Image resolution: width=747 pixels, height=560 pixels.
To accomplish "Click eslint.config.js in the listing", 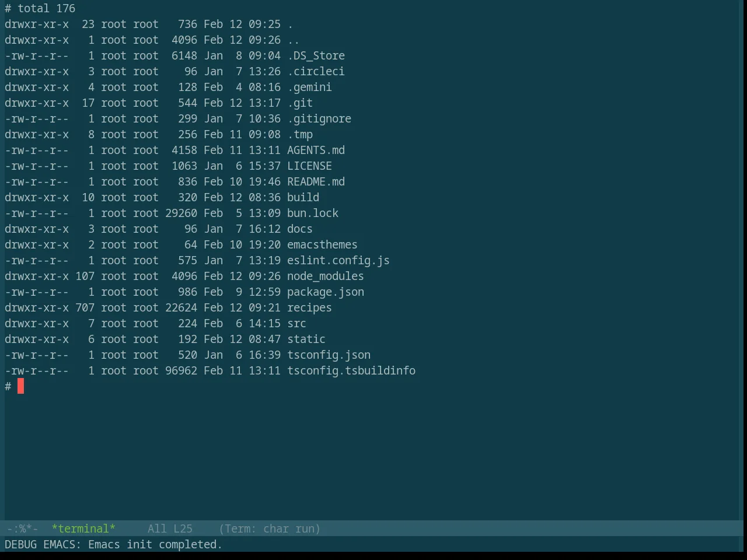I will (338, 260).
